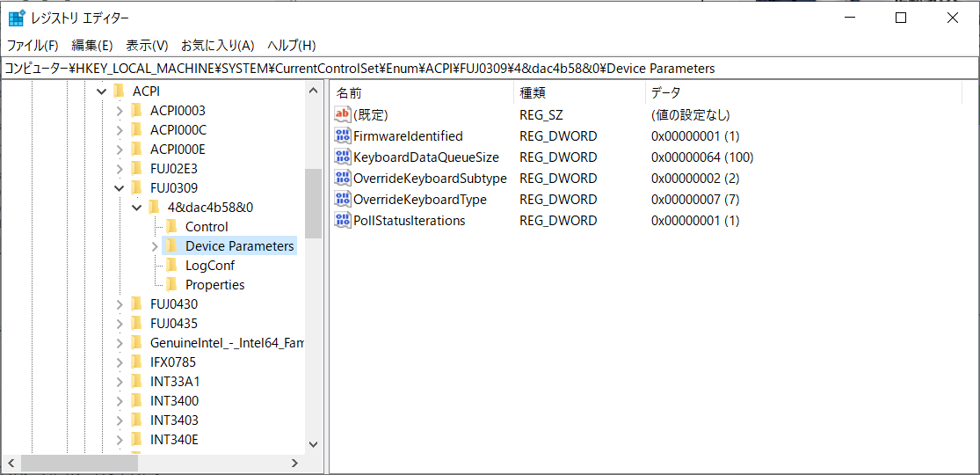Click into the registry path address bar
Image resolution: width=980 pixels, height=475 pixels.
(489, 68)
